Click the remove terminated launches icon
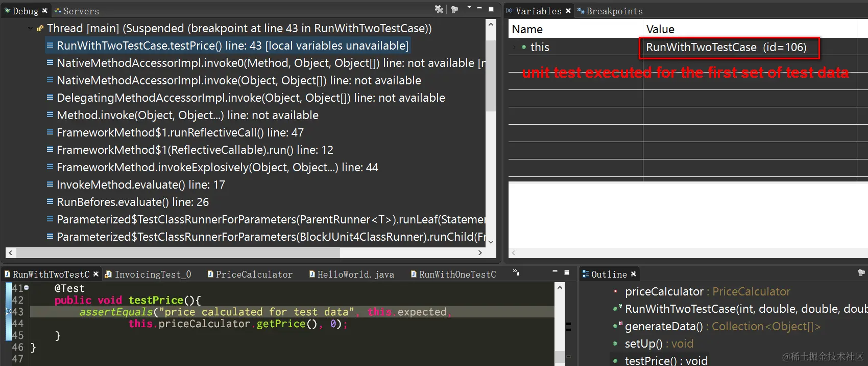 pyautogui.click(x=439, y=9)
